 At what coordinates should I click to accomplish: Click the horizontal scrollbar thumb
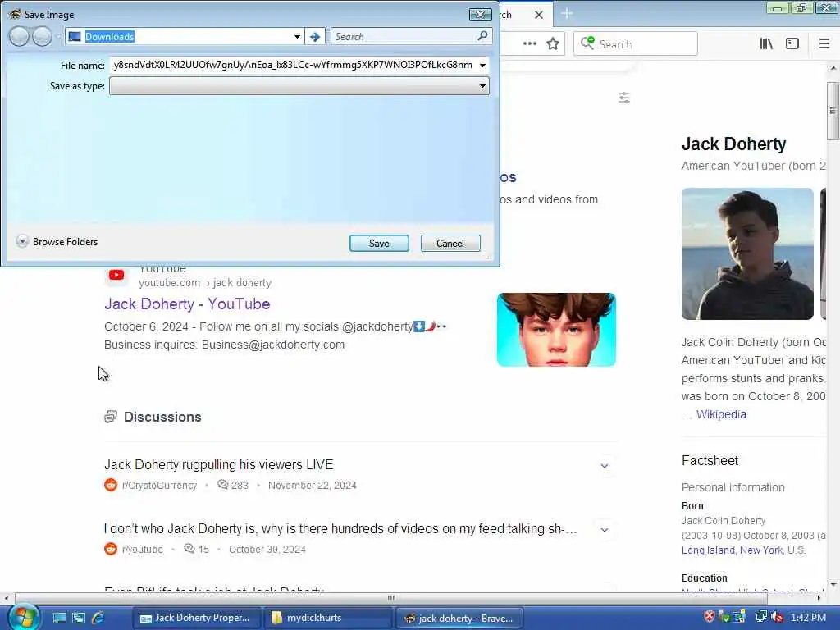(x=390, y=598)
